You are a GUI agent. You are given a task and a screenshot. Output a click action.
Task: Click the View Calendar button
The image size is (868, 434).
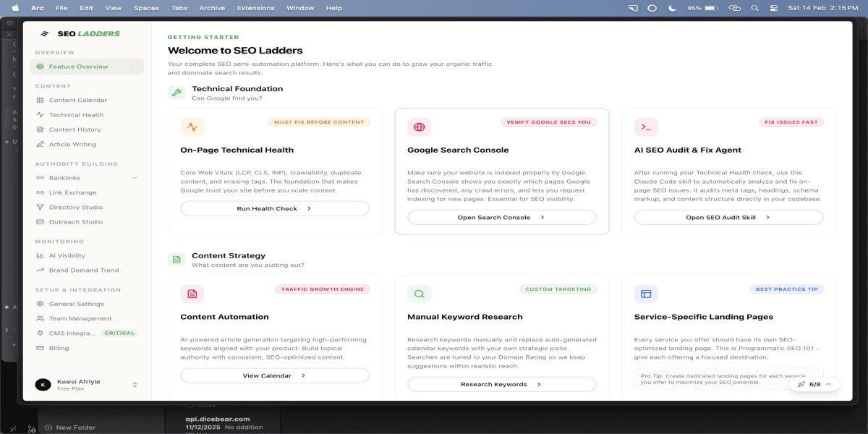point(274,375)
